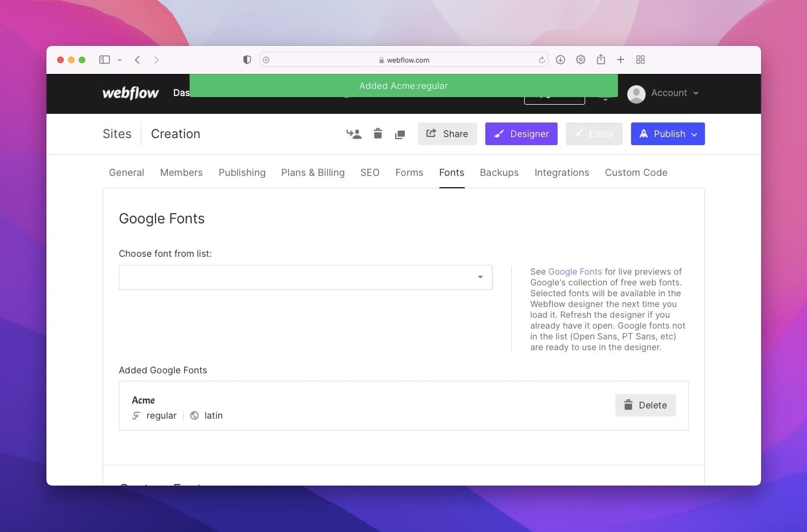Click the Safari share icon
Image resolution: width=807 pixels, height=532 pixels.
click(601, 59)
